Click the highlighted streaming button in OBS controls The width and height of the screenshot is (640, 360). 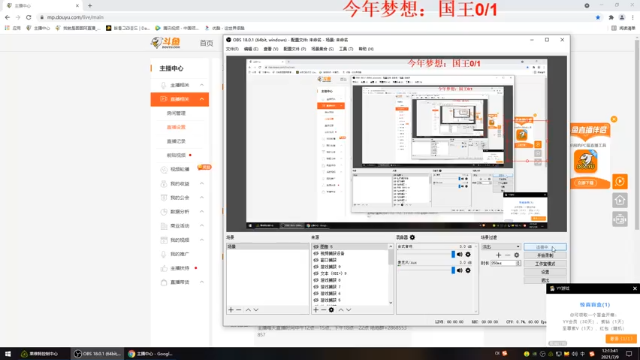[x=545, y=247]
